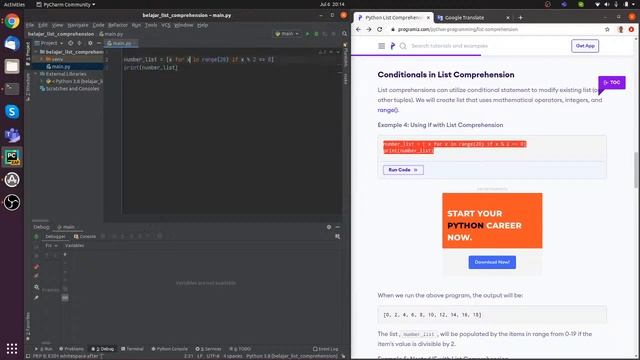The width and height of the screenshot is (640, 360).
Task: Open the Navigate menu
Action: tap(78, 25)
